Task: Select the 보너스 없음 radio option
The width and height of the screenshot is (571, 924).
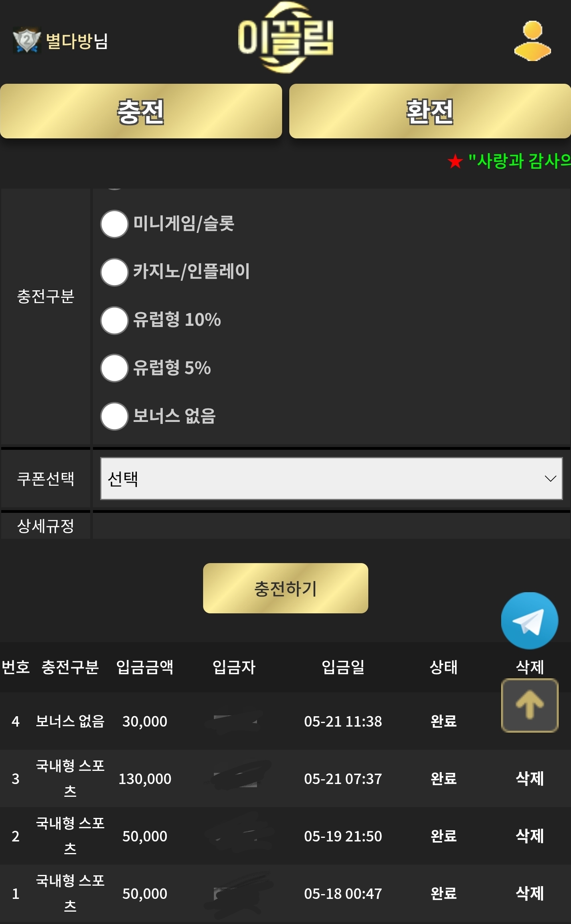Action: pyautogui.click(x=114, y=416)
